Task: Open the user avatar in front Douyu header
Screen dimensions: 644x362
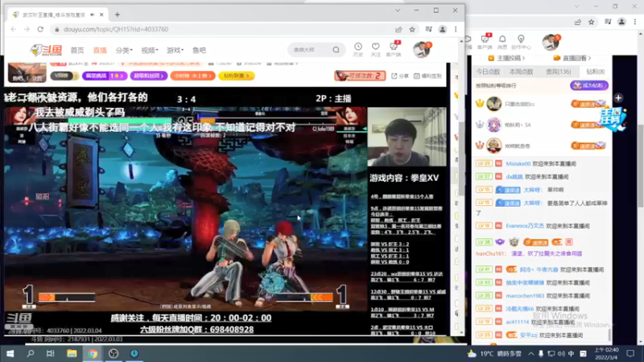Action: pyautogui.click(x=421, y=49)
